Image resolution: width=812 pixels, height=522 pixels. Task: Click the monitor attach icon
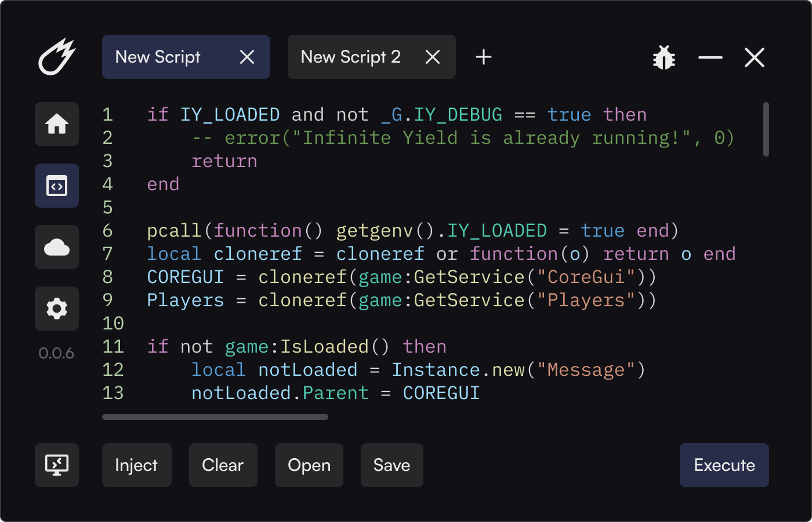click(57, 465)
